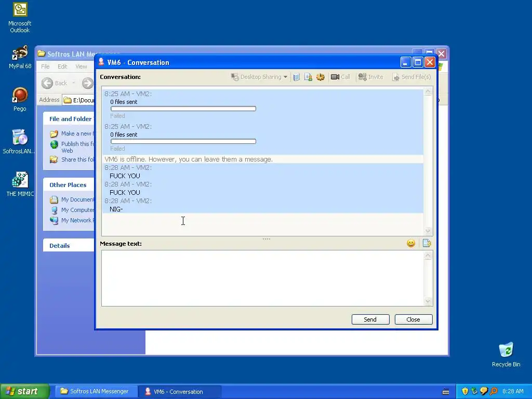The width and height of the screenshot is (532, 399).
Task: Select THE MIMIC desktop icon
Action: pos(20,184)
